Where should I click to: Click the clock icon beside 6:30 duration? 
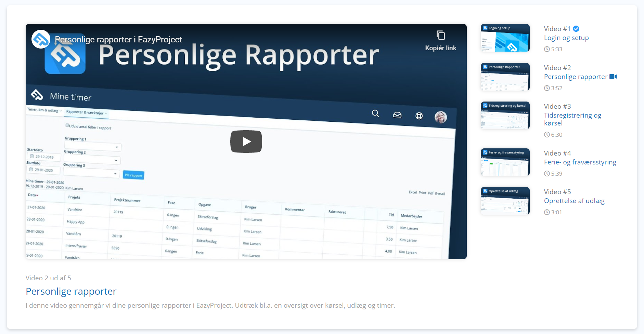[547, 135]
